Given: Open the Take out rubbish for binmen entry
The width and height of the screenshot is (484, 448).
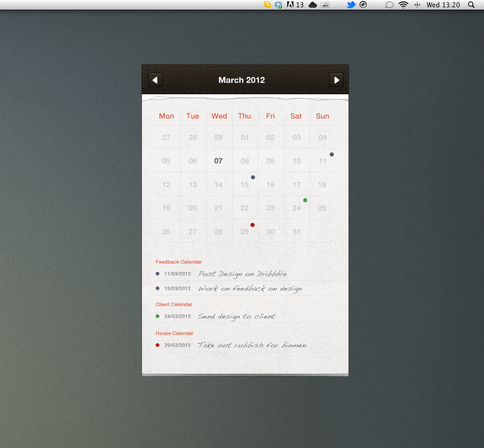Looking at the screenshot, I should [252, 345].
